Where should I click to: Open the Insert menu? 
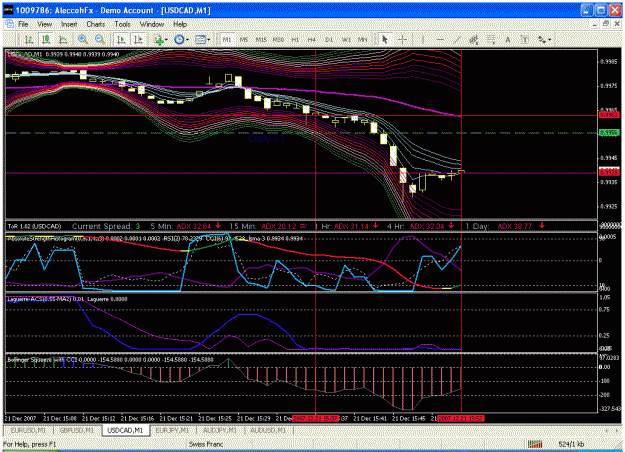coord(69,24)
